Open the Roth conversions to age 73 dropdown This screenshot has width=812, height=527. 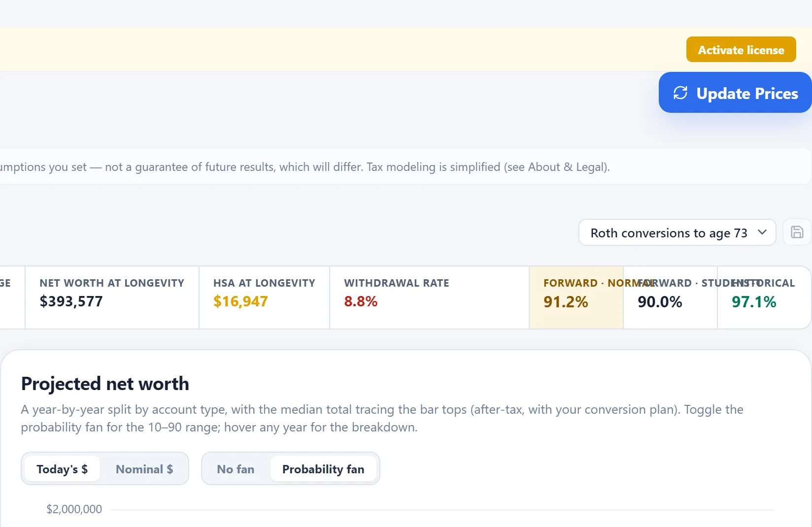[677, 232]
